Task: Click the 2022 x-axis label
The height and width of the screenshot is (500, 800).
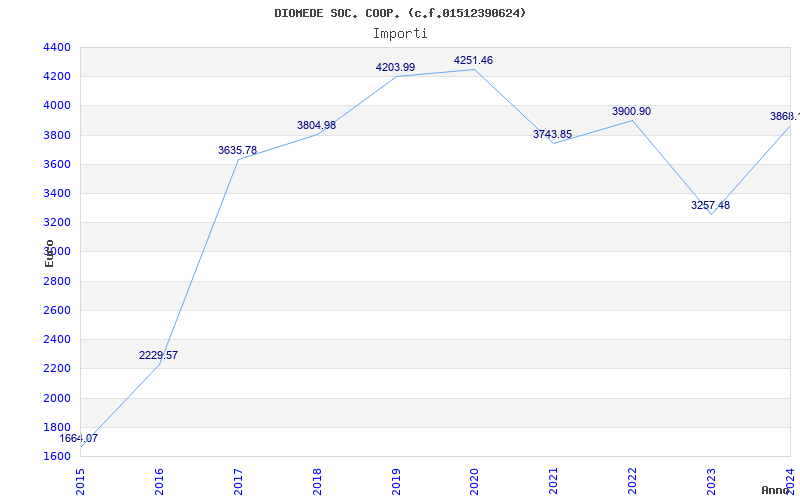Action: (633, 481)
